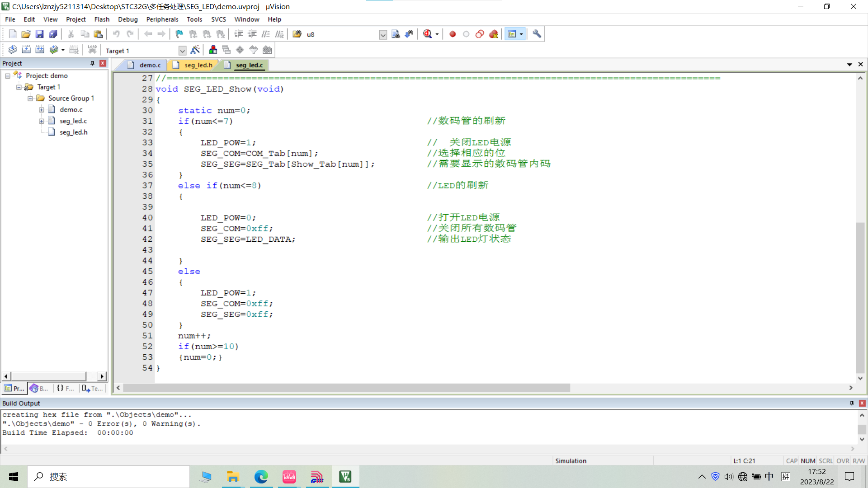Create a new file with the New icon
Screen dimensions: 868x488
(x=13, y=34)
